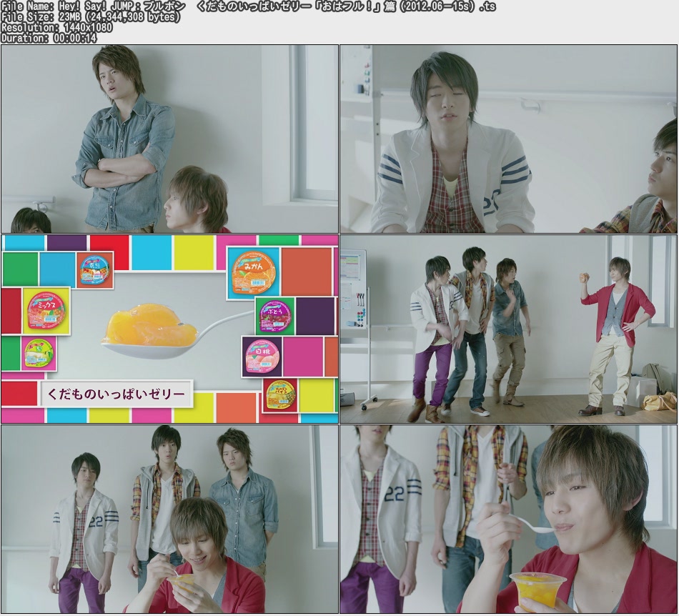Select the みかん (mikan) jelly cup icon
This screenshot has width=679, height=616.
254,272
